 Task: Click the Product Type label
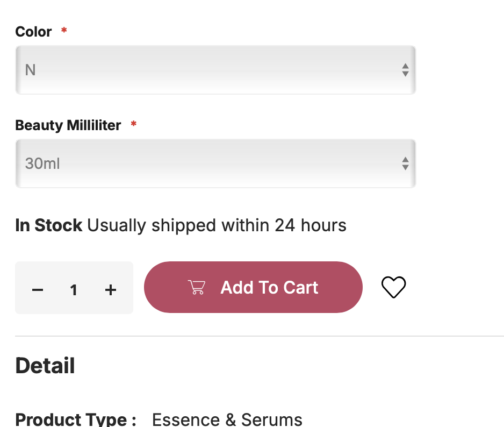tap(76, 419)
